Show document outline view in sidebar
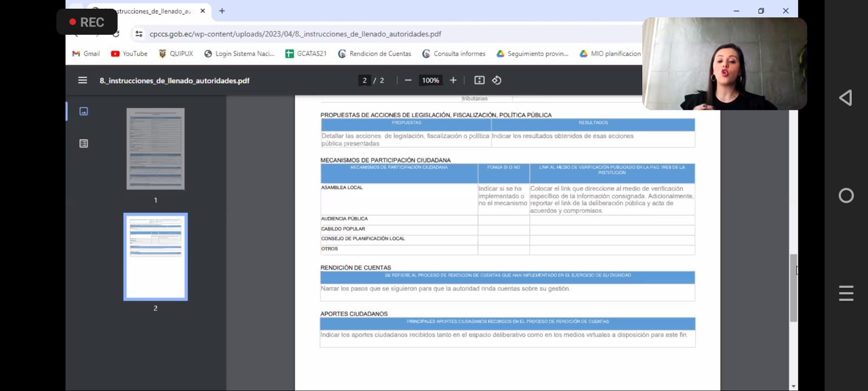868x391 pixels. pos(84,143)
